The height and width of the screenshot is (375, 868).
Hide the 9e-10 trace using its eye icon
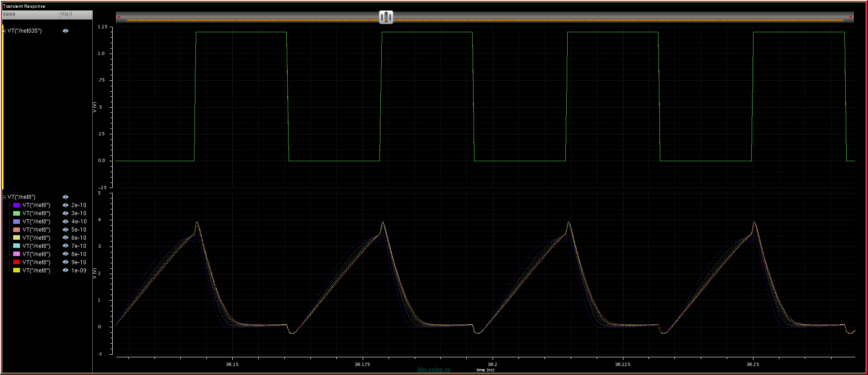[x=65, y=262]
